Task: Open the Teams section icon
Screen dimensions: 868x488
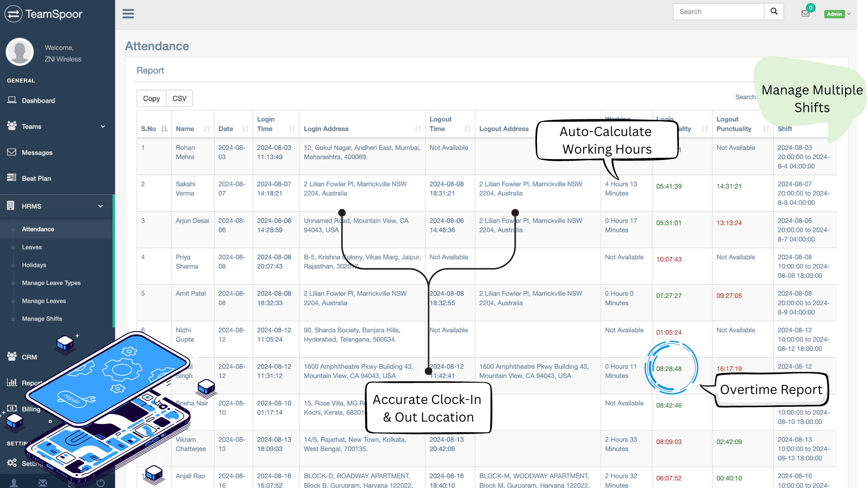Action: 12,126
